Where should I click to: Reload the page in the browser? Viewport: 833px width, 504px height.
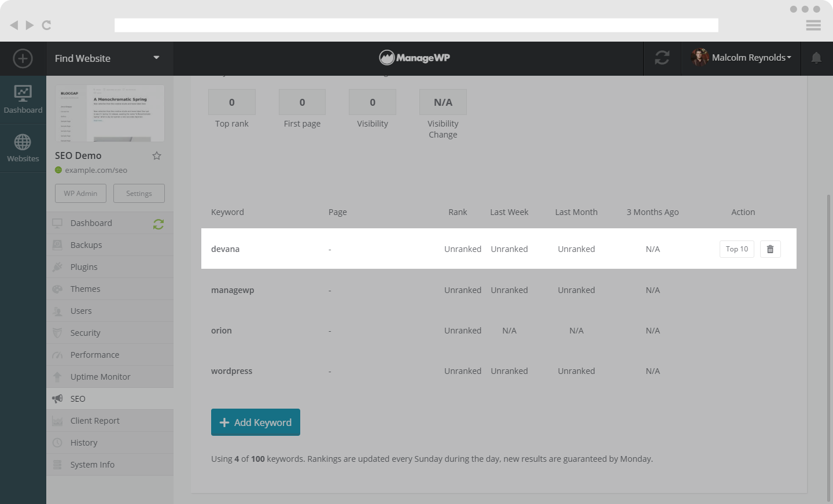[x=47, y=25]
